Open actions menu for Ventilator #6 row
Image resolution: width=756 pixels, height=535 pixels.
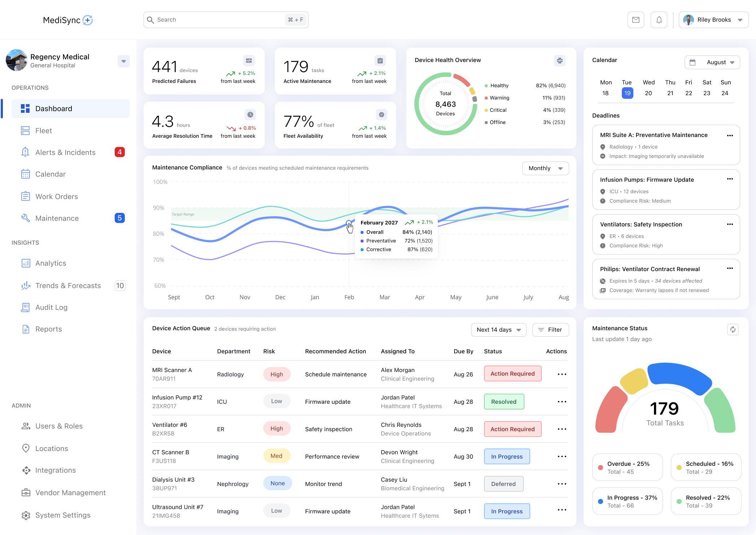pyautogui.click(x=562, y=429)
